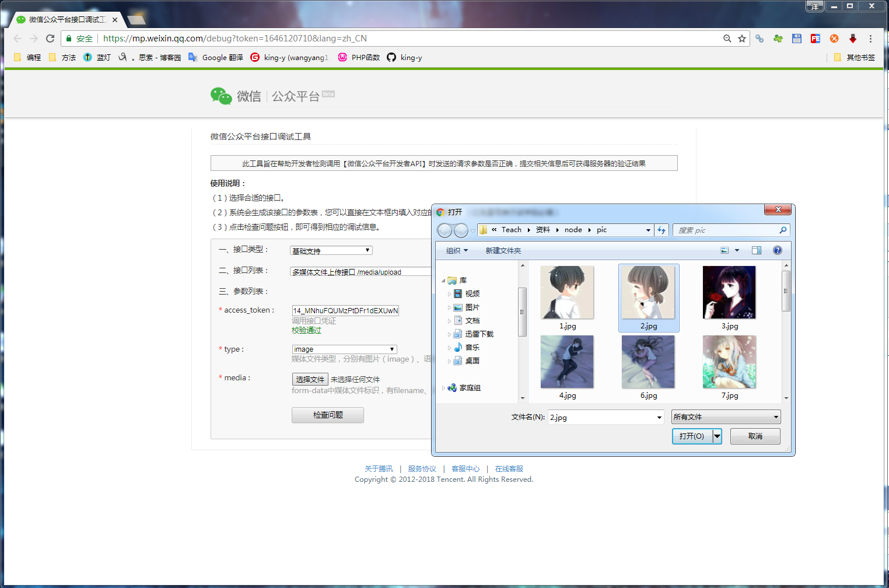
Task: Change the view mode icon in the dialog
Action: click(724, 250)
